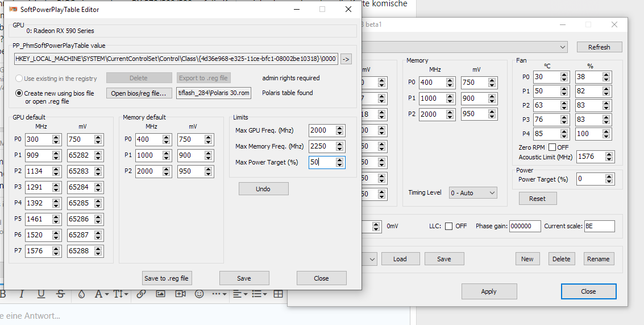Viewport: 644px width, 325px height.
Task: Expand profile dropdown next to Load button
Action: pyautogui.click(x=372, y=259)
